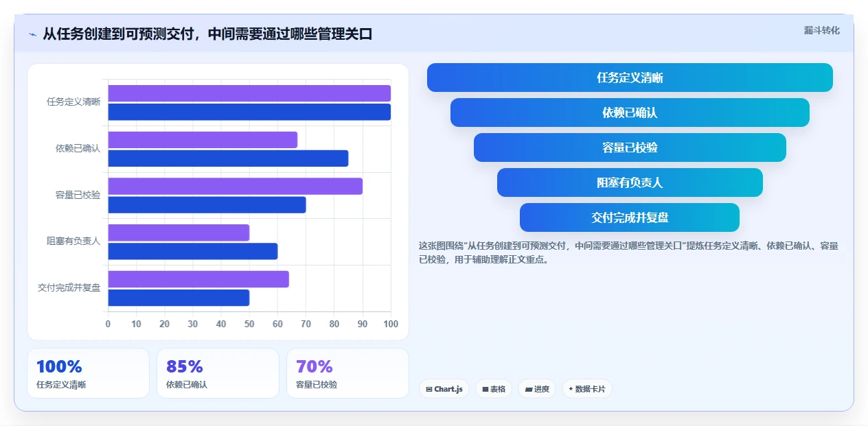The width and height of the screenshot is (868, 426).
Task: Click the x-axis tick 100
Action: 391,324
